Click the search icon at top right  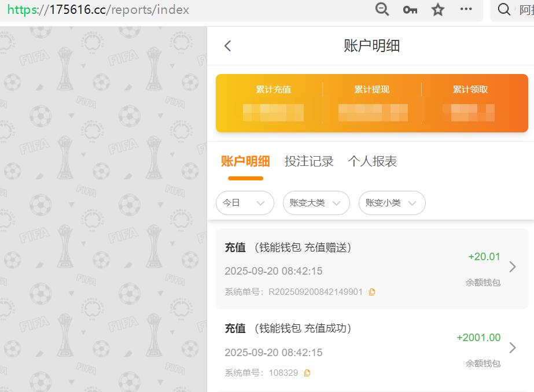(x=503, y=10)
